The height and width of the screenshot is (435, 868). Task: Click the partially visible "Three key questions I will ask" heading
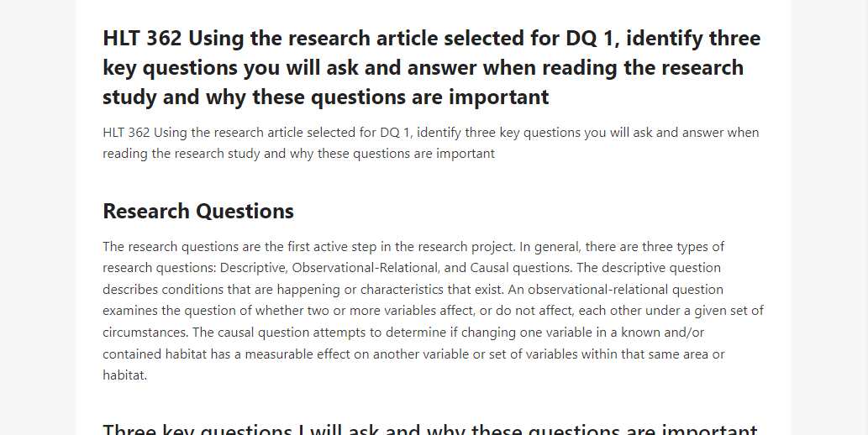430,429
